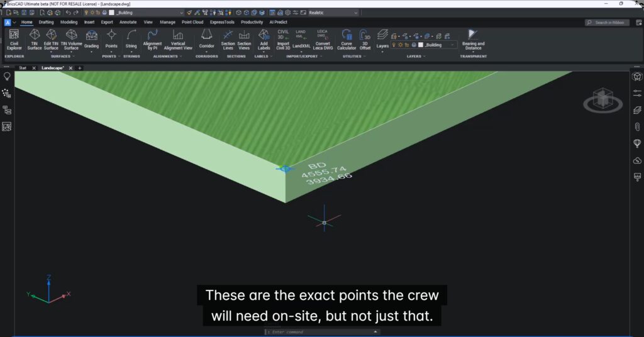Open the Realistic visual style dropdown
This screenshot has height=337, width=644.
point(333,13)
